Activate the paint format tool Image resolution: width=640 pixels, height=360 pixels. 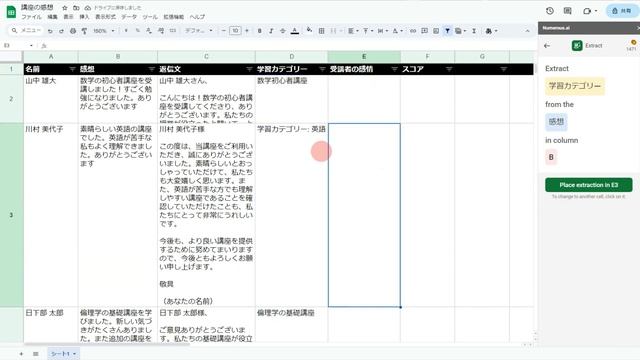point(84,31)
